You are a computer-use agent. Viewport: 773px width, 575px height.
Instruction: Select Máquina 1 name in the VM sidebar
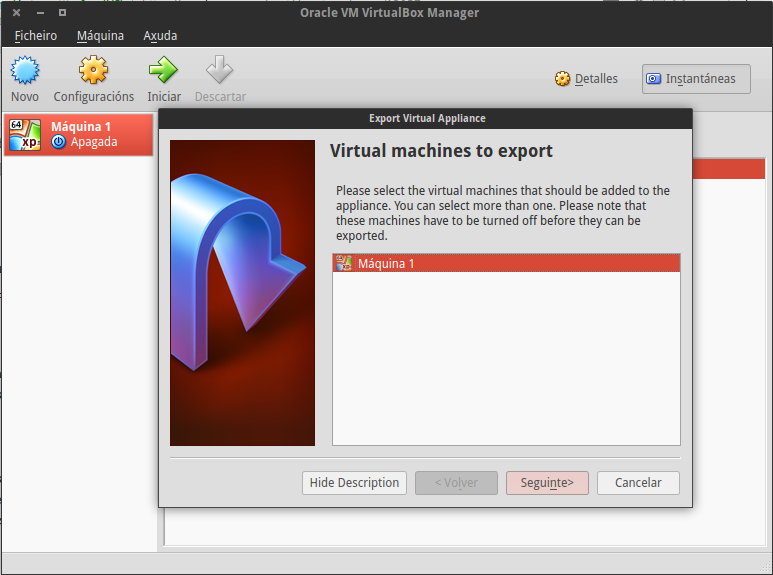tap(81, 127)
